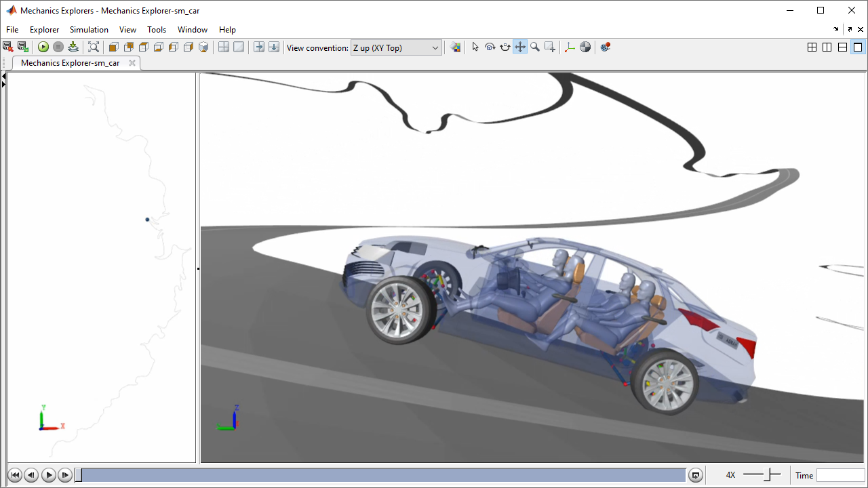Click the Fit to View toolbar icon
868x488 pixels.
94,47
